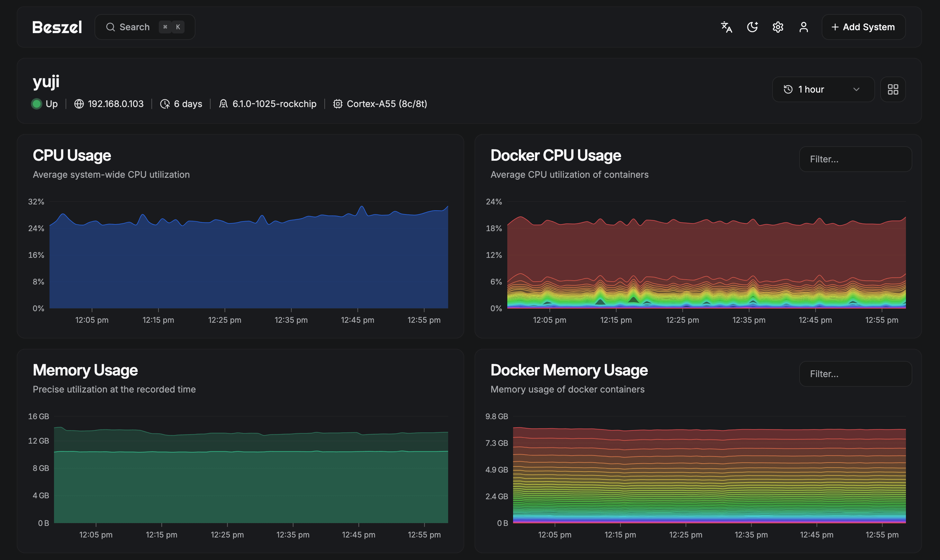Open the user account icon
Image resolution: width=940 pixels, height=560 pixels.
803,27
